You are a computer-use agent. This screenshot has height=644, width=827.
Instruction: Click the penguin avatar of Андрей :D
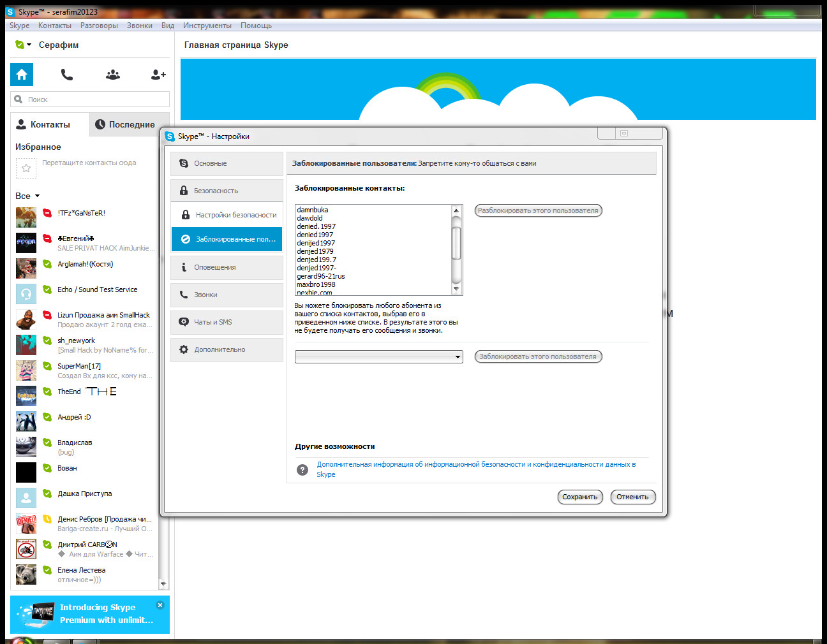[x=26, y=421]
